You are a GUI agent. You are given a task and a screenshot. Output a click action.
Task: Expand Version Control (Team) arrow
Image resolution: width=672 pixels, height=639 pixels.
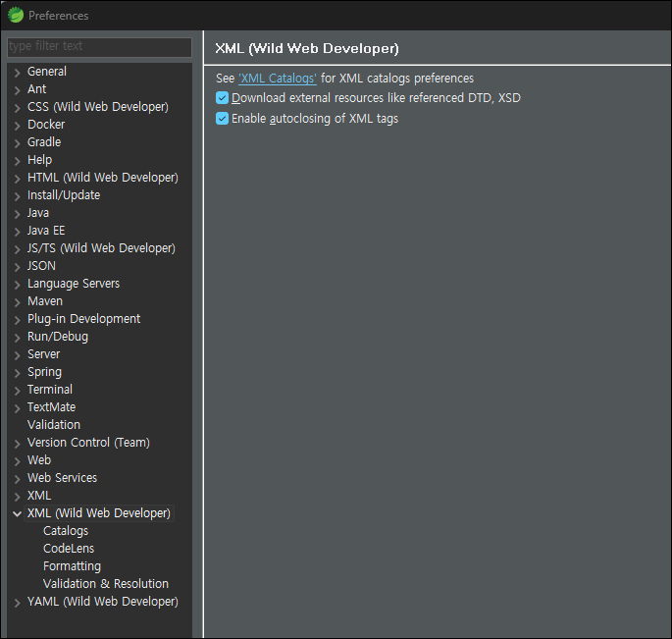17,444
